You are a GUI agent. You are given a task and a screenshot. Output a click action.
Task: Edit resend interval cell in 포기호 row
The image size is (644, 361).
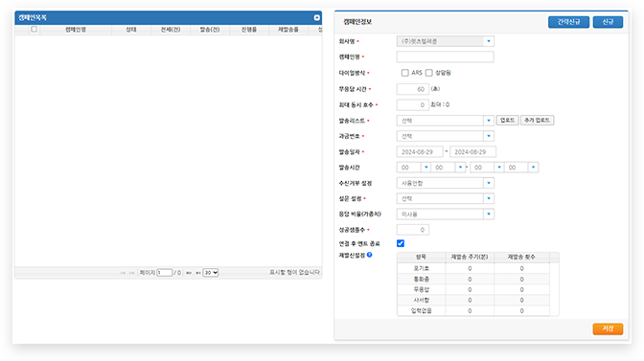tap(470, 268)
